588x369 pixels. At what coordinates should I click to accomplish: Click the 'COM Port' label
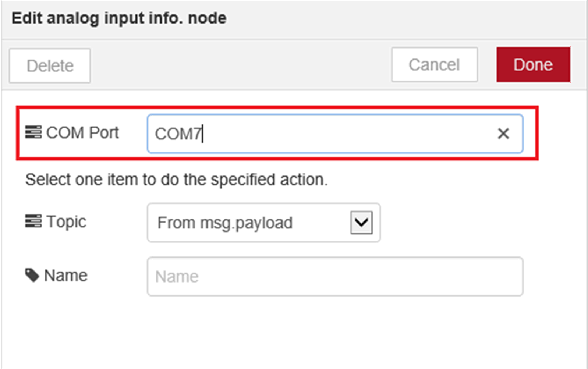coord(82,133)
